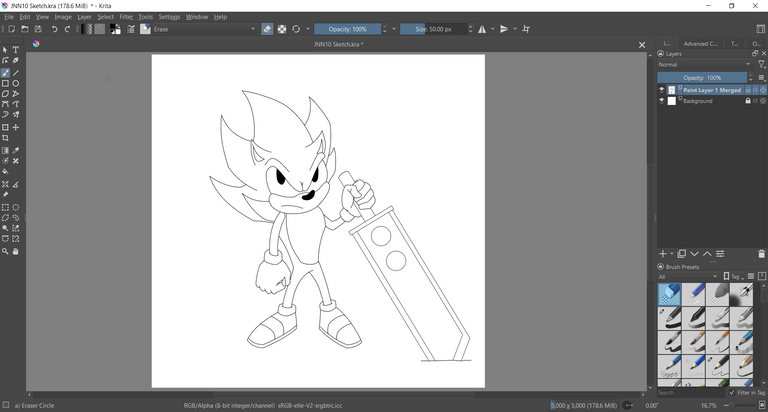Toggle Eraser mode button
Screen dimensions: 768x412
click(x=267, y=29)
